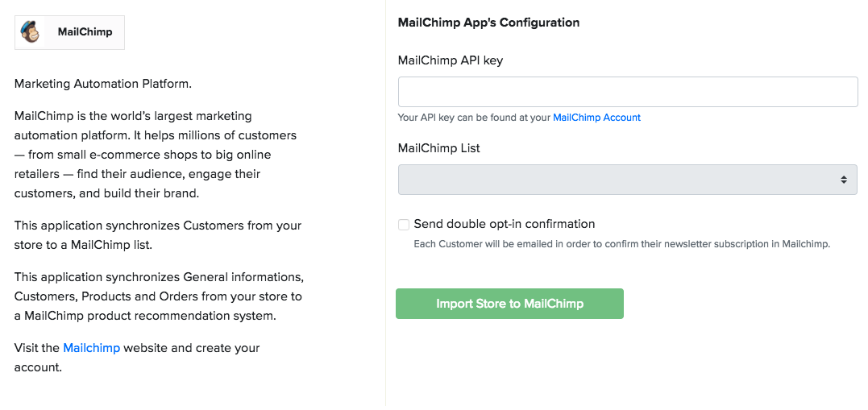Visit the Mailchimp website link
868x410 pixels.
click(91, 348)
